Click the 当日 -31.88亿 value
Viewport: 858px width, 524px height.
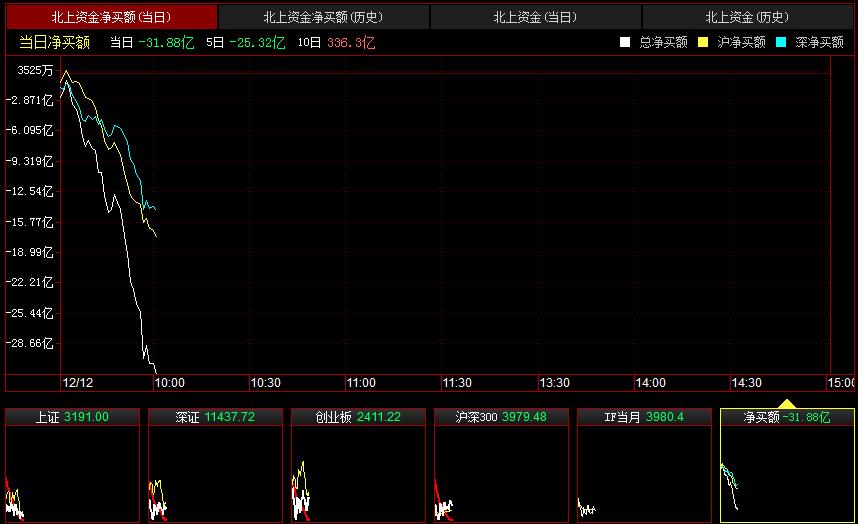165,42
